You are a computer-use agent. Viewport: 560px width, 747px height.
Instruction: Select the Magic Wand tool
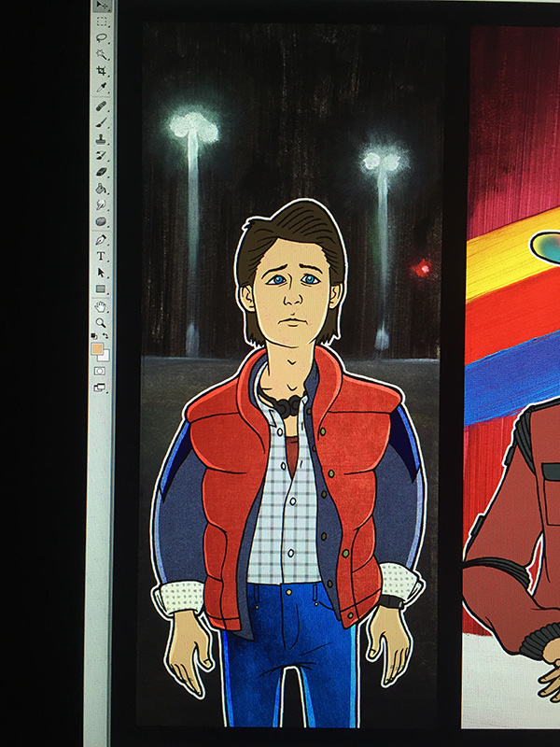point(102,54)
